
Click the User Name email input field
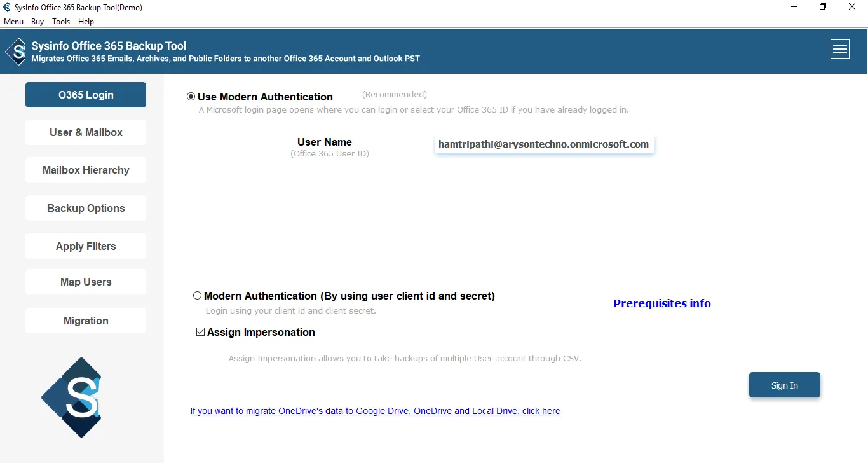(x=543, y=144)
